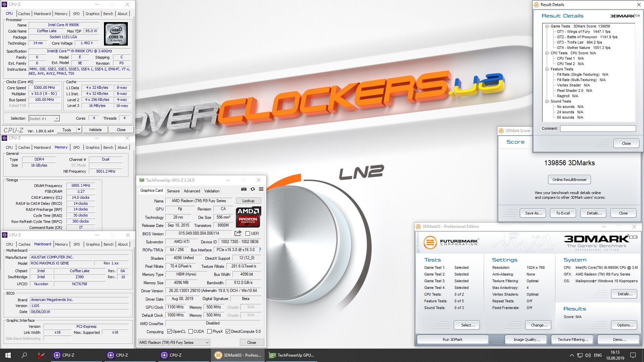This screenshot has height=362, width=644.
Task: Collapse the CPU Tests tree node
Action: [x=547, y=53]
